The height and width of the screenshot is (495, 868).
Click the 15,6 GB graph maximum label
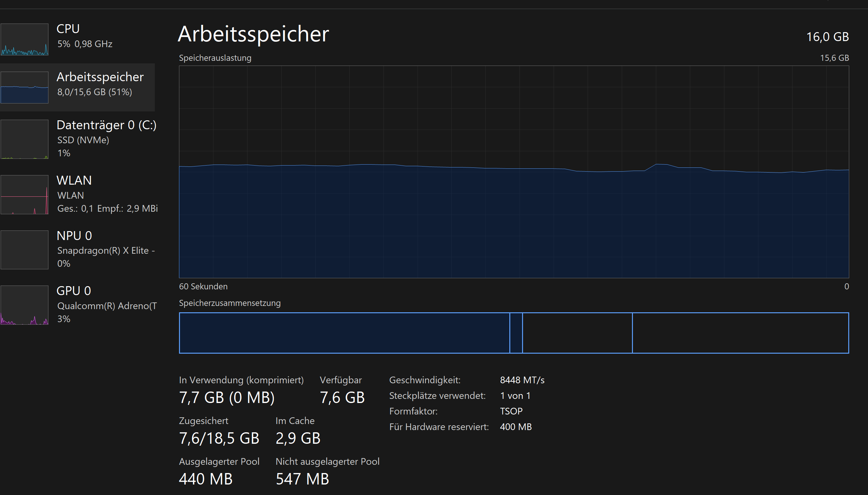pyautogui.click(x=834, y=58)
